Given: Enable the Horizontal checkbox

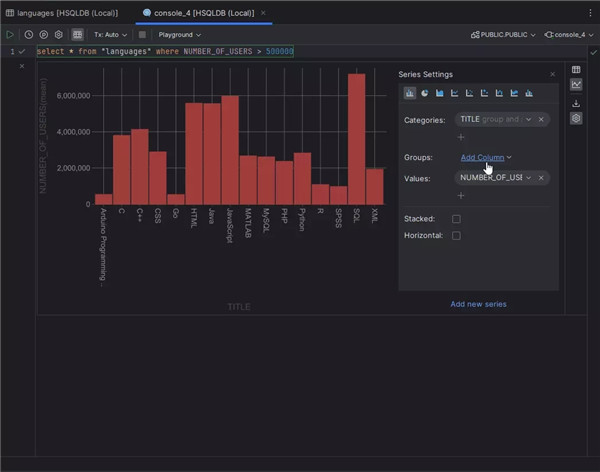Looking at the screenshot, I should 456,236.
